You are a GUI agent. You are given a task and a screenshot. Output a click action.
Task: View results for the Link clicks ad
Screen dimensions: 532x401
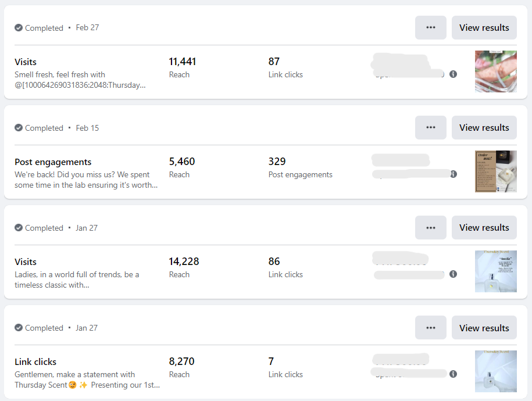click(x=484, y=328)
